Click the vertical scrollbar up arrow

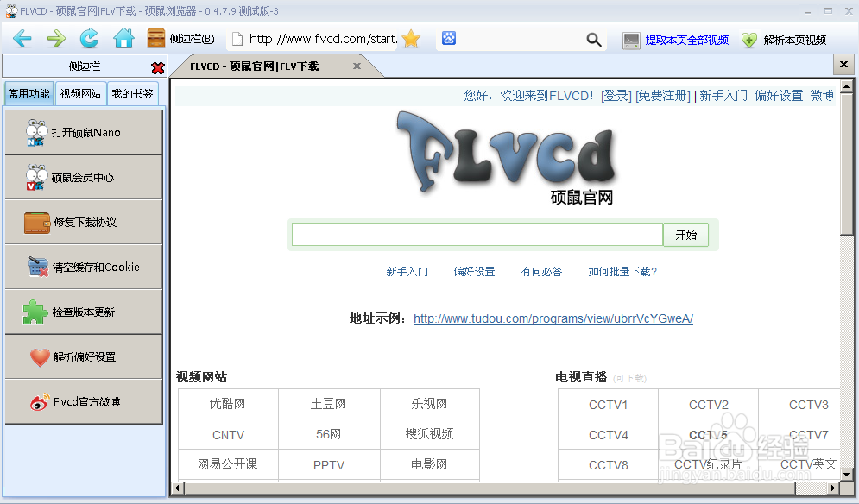click(846, 86)
